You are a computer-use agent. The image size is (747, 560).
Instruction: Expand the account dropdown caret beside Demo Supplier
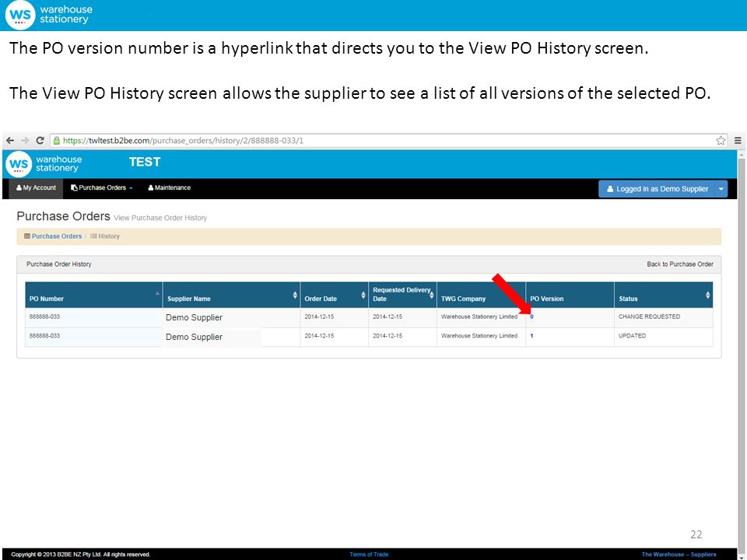coord(721,189)
